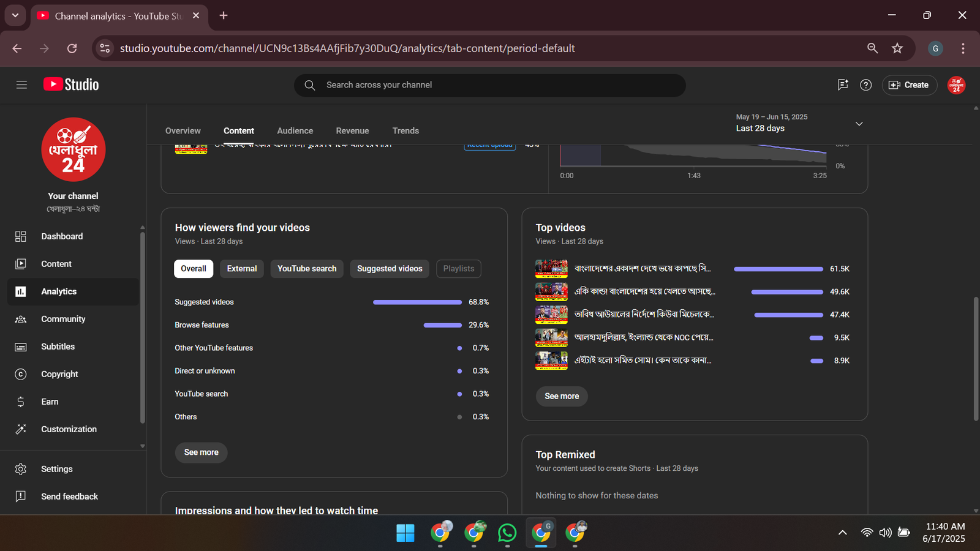
Task: Click the Customization magic wand icon
Action: (x=21, y=429)
